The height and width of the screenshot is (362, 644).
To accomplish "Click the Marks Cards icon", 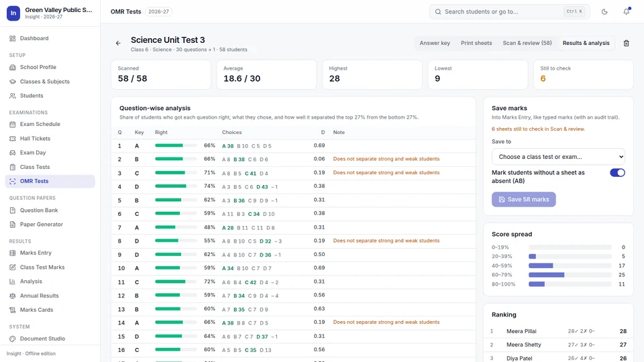I will [12, 310].
